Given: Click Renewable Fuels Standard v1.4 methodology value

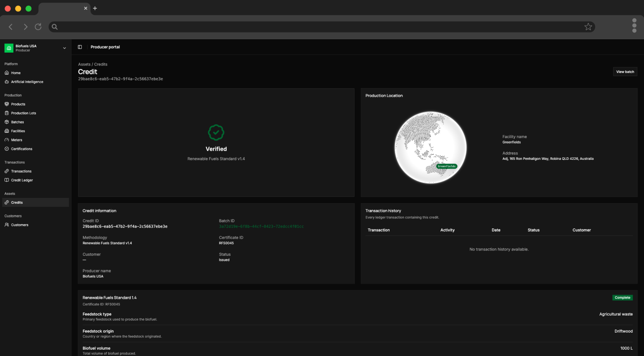Looking at the screenshot, I should [107, 243].
